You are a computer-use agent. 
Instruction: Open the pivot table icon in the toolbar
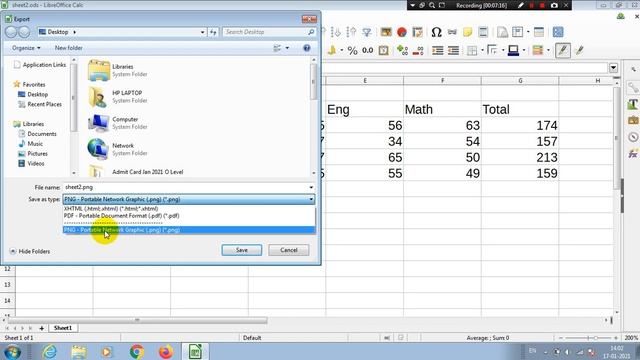point(417,32)
